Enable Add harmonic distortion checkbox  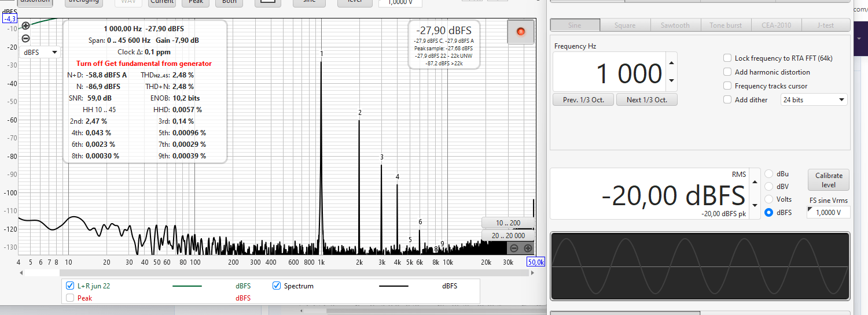point(727,72)
